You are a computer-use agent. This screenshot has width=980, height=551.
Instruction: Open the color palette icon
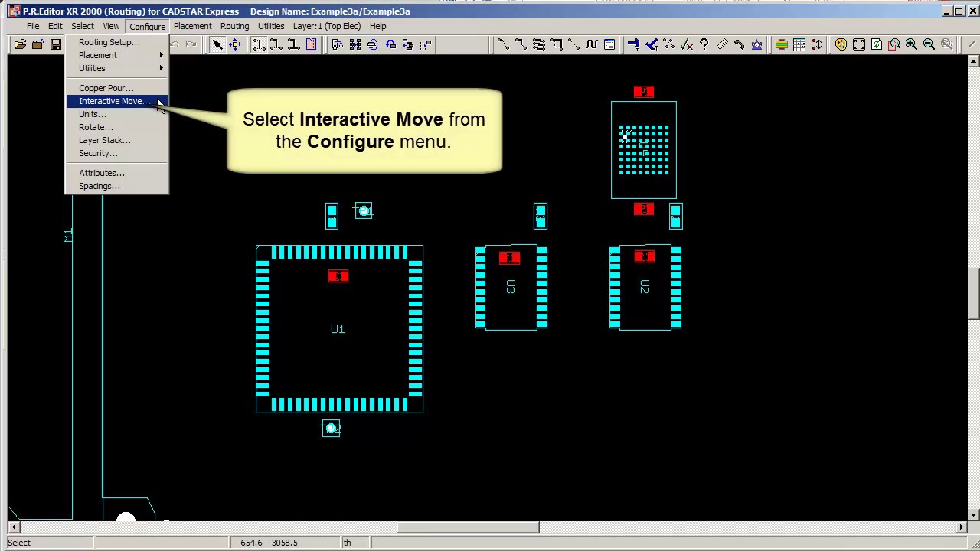(841, 44)
